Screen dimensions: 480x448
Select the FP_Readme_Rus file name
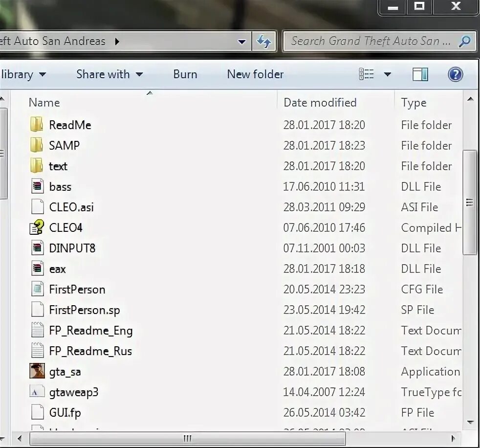coord(90,351)
